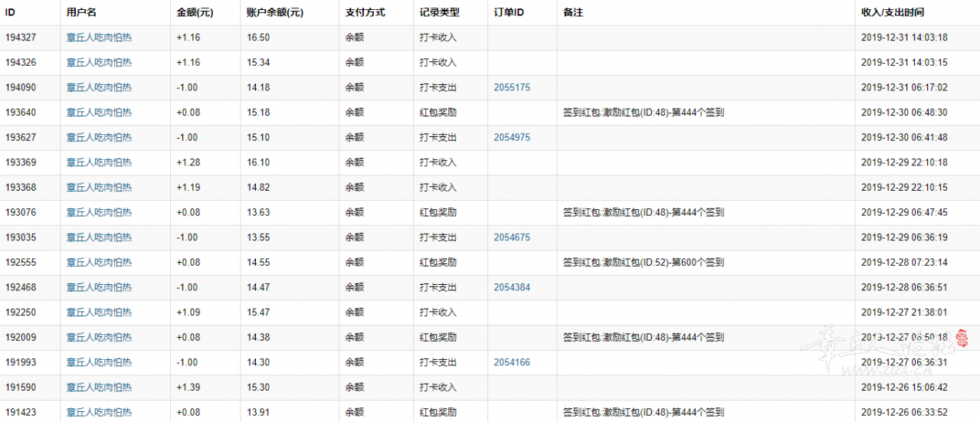This screenshot has width=980, height=422.
Task: Select record ID 192468
Action: click(x=20, y=287)
